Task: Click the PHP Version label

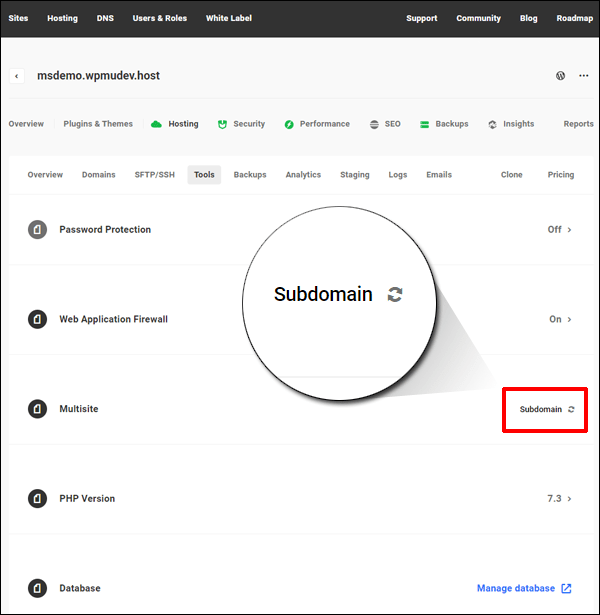Action: (x=87, y=499)
